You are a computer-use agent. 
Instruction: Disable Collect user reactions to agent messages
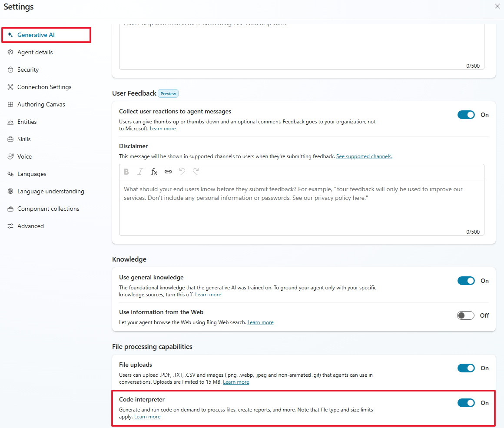pos(466,115)
